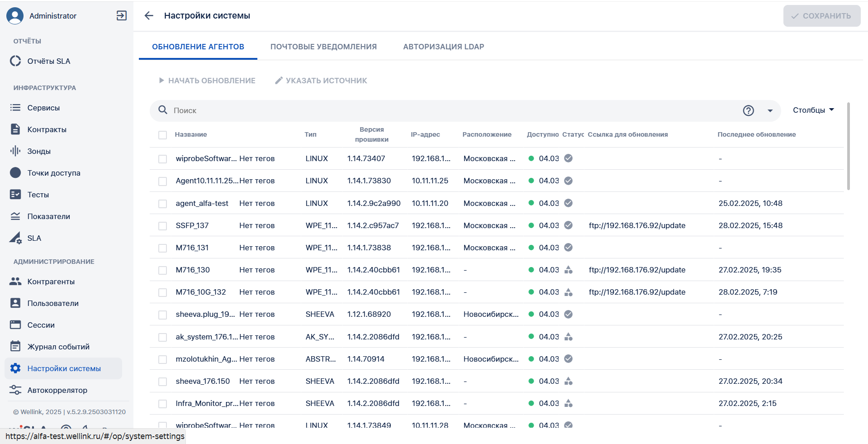Click Infra_Monitor_pr agent name
Screen dimensions: 868x444
(207, 403)
